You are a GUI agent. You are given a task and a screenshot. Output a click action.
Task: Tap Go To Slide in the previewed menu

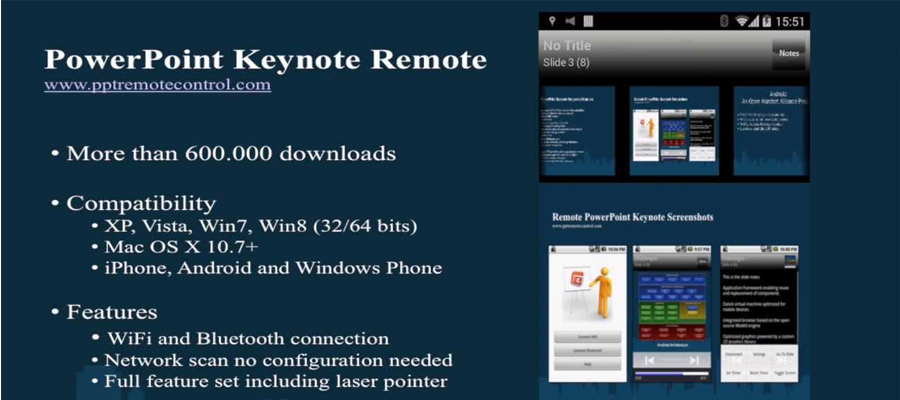click(x=783, y=355)
